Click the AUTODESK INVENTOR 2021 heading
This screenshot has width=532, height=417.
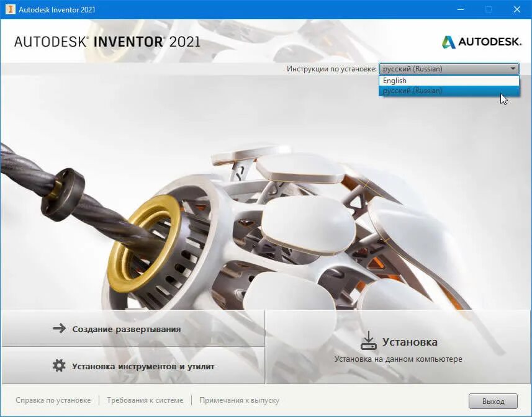click(x=107, y=42)
